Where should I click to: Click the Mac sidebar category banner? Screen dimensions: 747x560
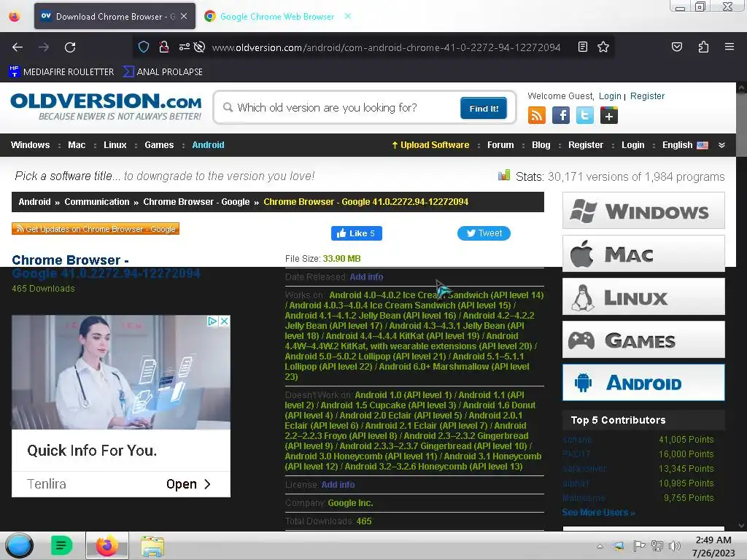643,254
